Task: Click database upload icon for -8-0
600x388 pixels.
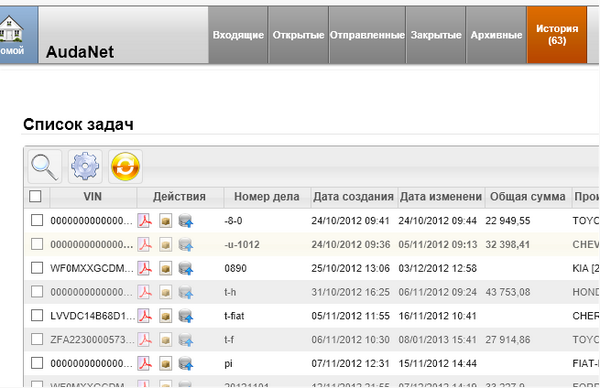Action: click(x=186, y=221)
